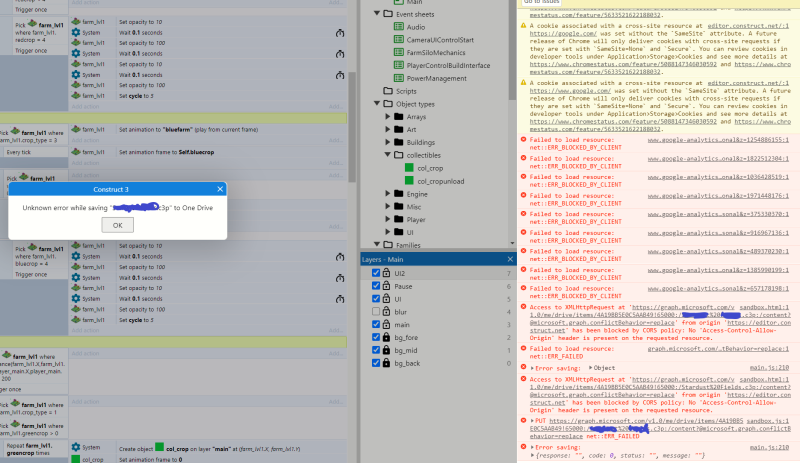Open first chromestatus.com feature link
Image resolution: width=800 pixels, height=463 pixels.
click(x=622, y=64)
